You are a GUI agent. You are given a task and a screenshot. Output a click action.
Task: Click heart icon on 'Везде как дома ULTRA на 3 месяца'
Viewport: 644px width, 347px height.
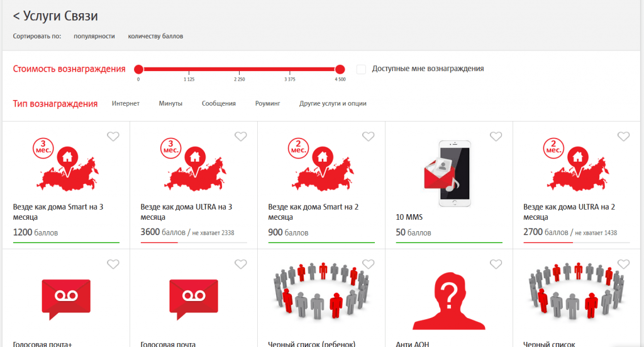click(x=241, y=137)
